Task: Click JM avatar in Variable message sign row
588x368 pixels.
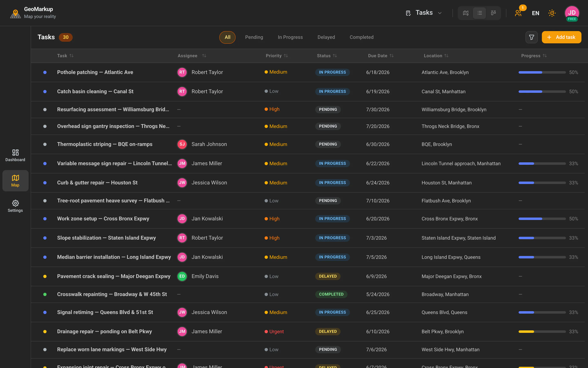Action: click(182, 164)
